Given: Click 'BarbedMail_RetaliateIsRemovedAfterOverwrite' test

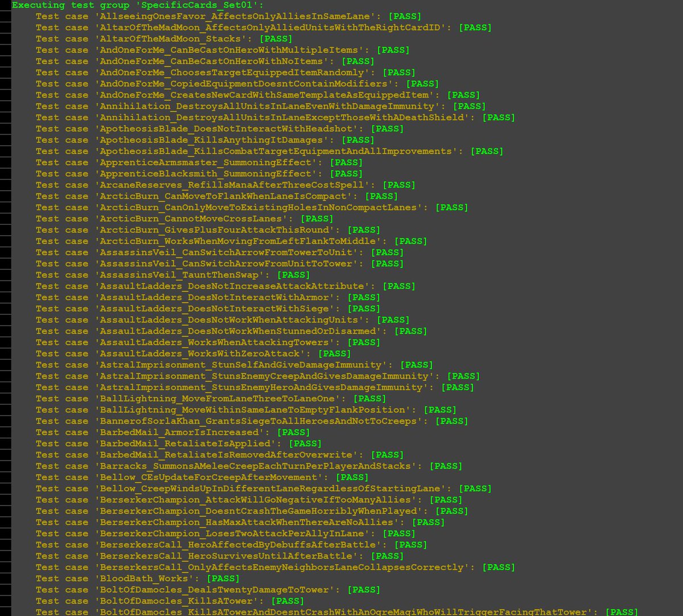Looking at the screenshot, I should [220, 455].
